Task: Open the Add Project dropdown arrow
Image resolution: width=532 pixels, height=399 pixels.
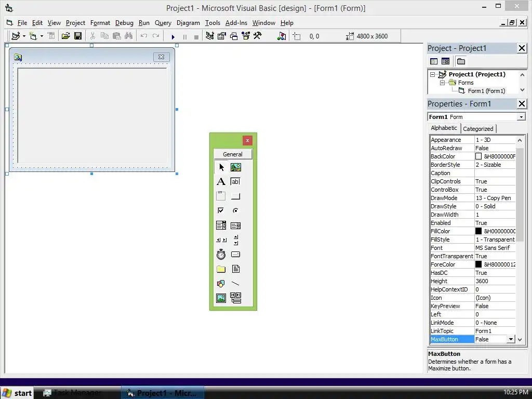Action: [24, 36]
